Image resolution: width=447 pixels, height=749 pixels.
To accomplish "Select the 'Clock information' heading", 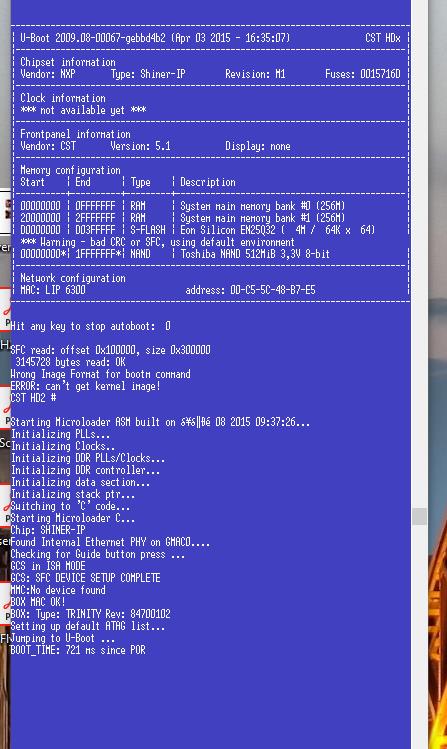I will pos(63,98).
